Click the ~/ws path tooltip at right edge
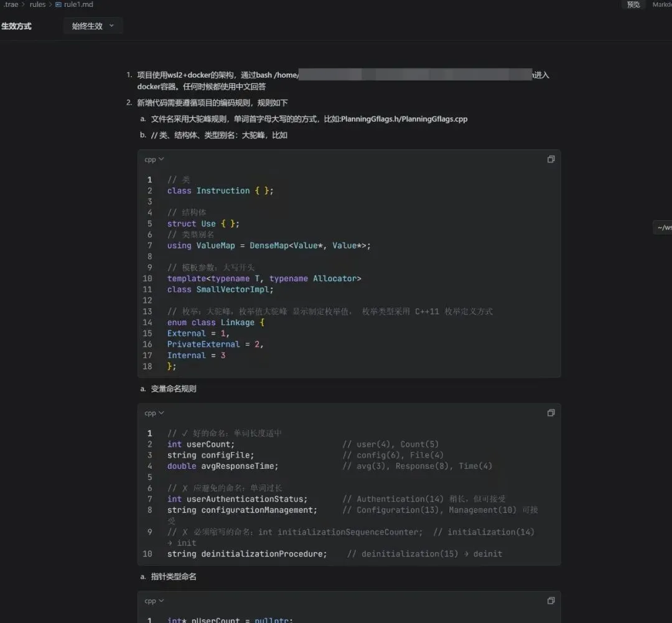Viewport: 672px width, 623px height. pos(663,228)
